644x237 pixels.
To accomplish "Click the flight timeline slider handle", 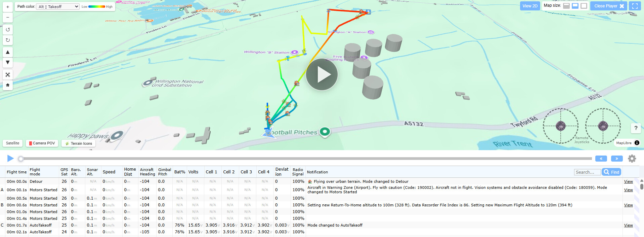I will (x=21, y=159).
